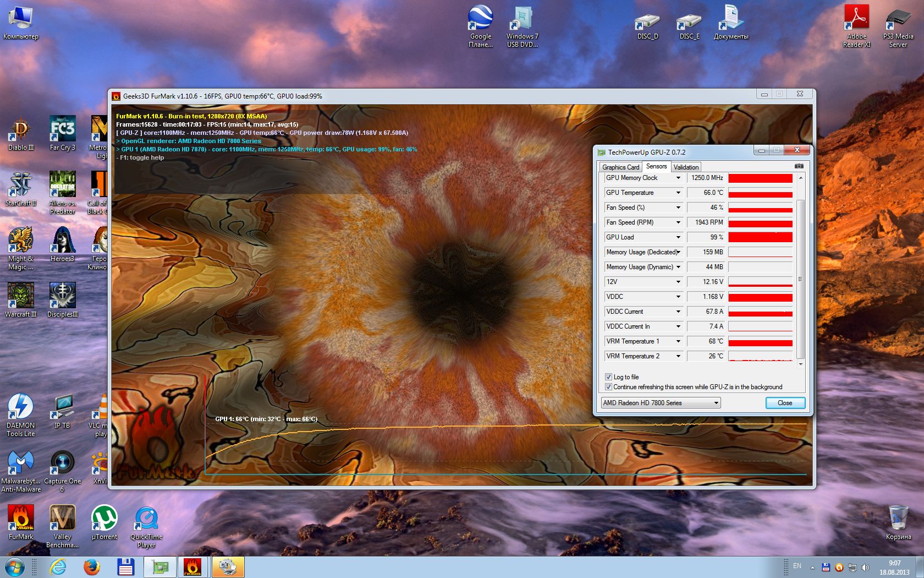Launch DisciplesIII from the desktop

click(62, 300)
